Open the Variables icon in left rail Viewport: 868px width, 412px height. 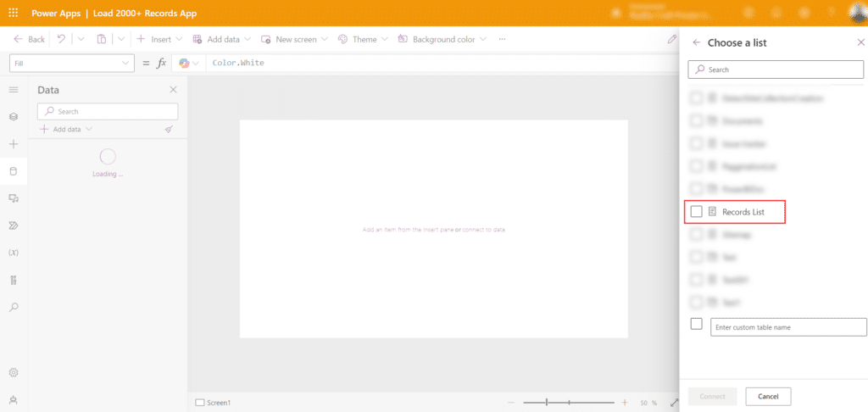(x=13, y=253)
